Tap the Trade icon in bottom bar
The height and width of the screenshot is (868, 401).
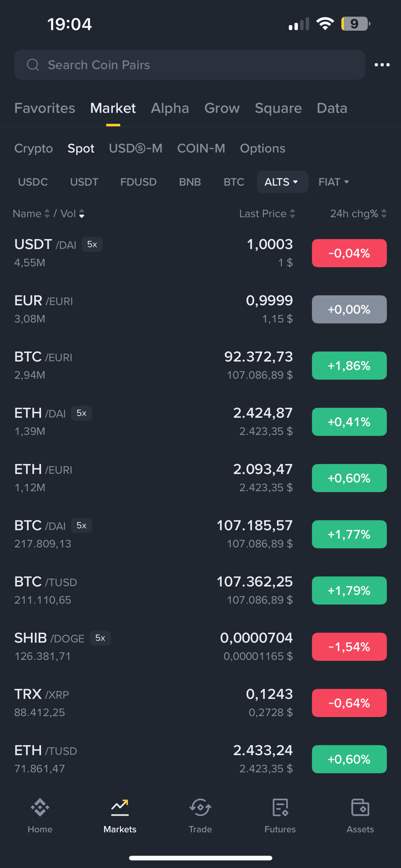point(200,807)
